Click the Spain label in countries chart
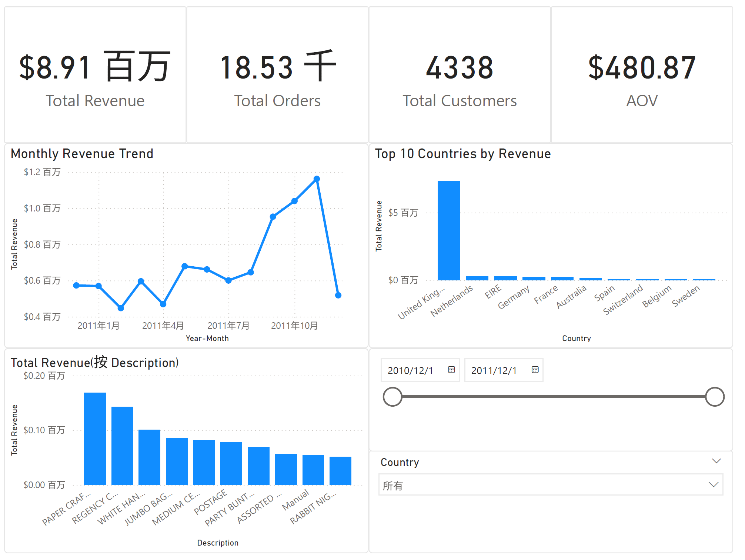This screenshot has width=745, height=560. (x=604, y=293)
